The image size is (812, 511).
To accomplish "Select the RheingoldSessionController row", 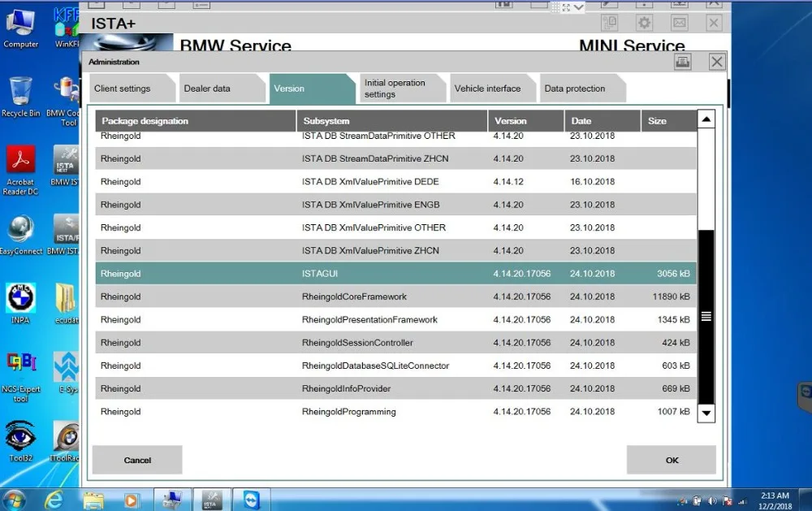I will 395,343.
